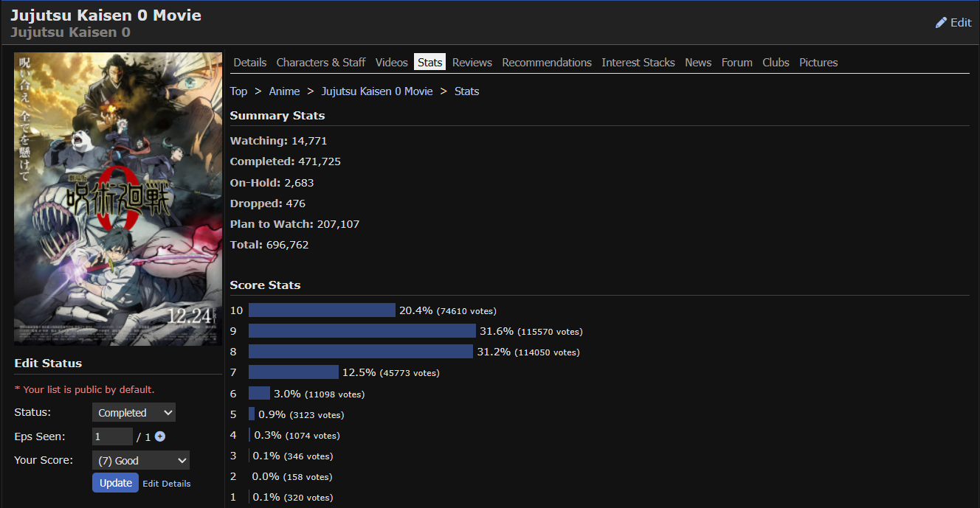Viewport: 980px width, 508px height.
Task: Open the Edit Details link
Action: tap(167, 484)
